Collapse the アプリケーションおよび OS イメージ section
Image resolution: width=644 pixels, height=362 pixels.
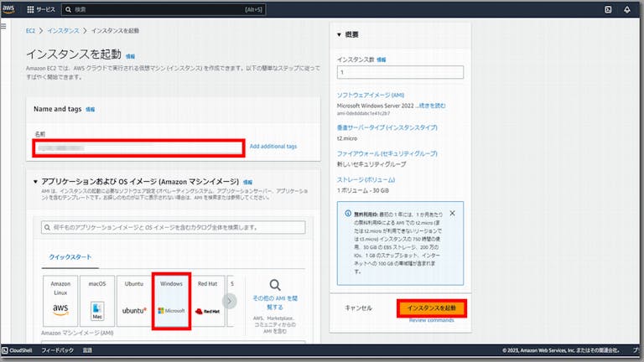coord(35,181)
